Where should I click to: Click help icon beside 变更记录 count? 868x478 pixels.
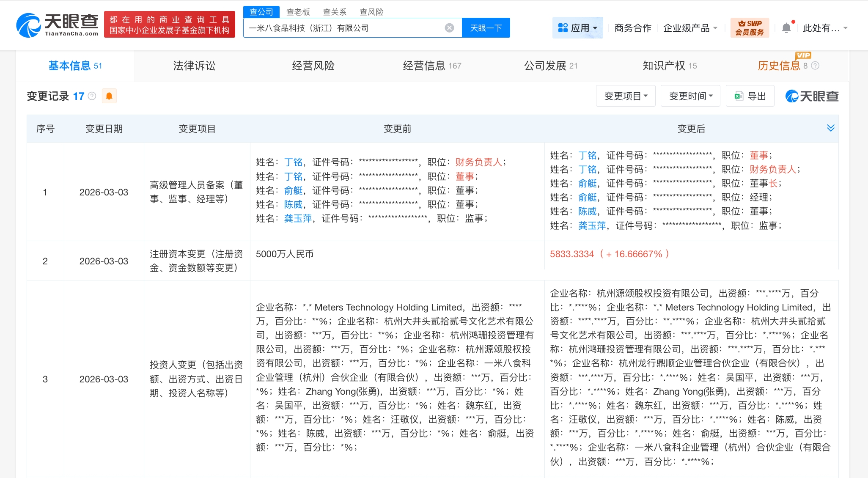pos(92,96)
